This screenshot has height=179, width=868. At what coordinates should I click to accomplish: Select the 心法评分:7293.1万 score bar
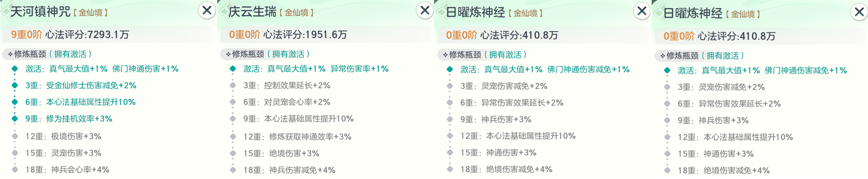(x=107, y=35)
